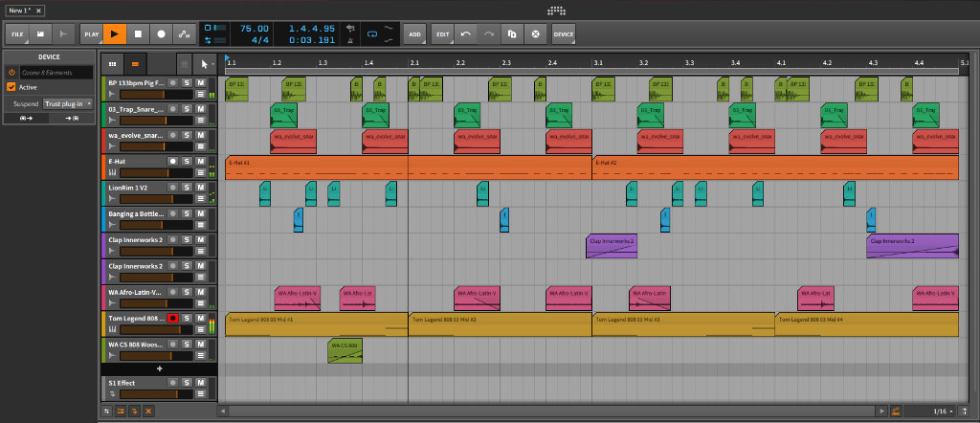This screenshot has width=980, height=423.
Task: Open lanes menu of LionRim 1 V2 track
Action: [x=201, y=199]
